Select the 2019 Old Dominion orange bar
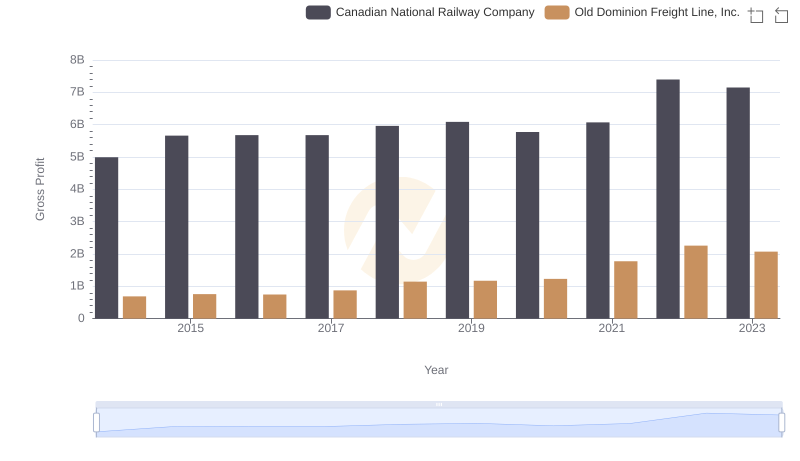 click(x=486, y=300)
